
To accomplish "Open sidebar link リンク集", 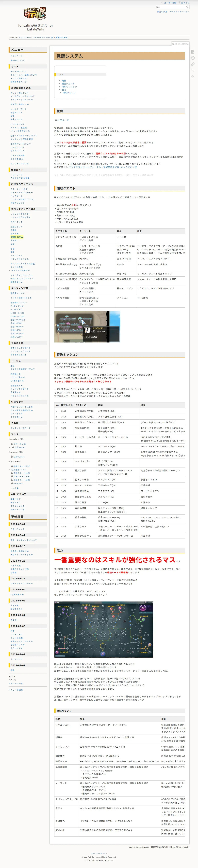I will coord(15,488).
